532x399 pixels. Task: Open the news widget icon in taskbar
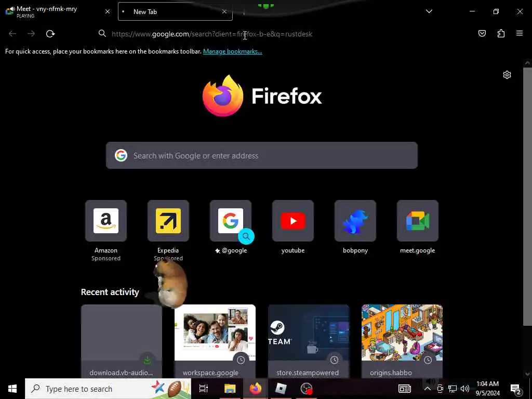click(x=404, y=389)
